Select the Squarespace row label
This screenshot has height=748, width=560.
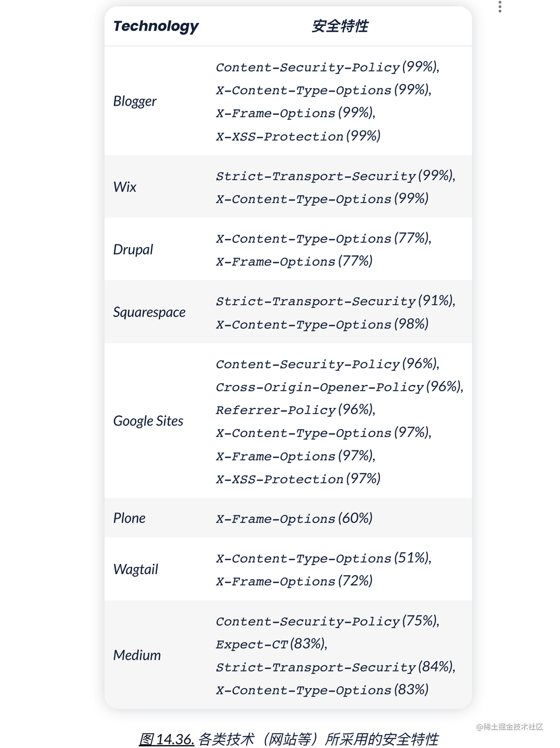[x=149, y=312]
